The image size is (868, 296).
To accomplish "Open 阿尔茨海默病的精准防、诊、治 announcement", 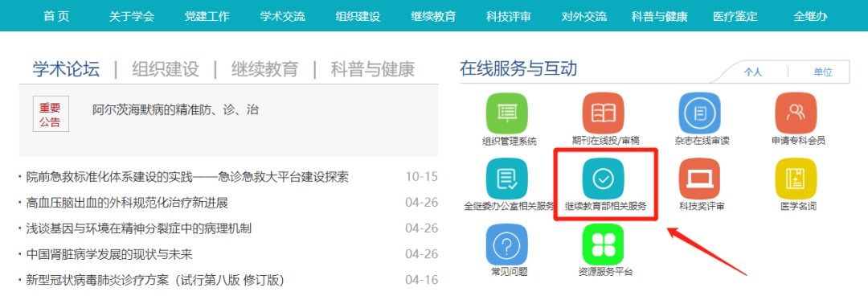I will click(175, 109).
